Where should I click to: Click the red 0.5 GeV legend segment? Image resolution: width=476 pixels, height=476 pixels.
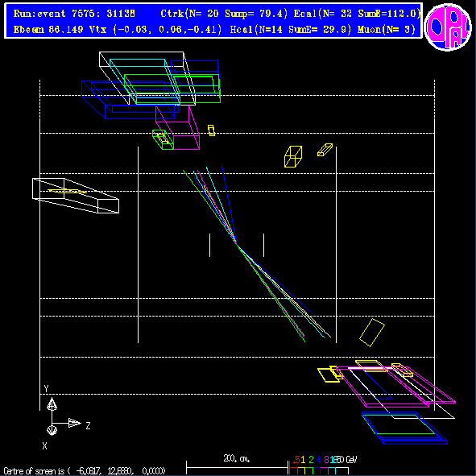click(293, 470)
